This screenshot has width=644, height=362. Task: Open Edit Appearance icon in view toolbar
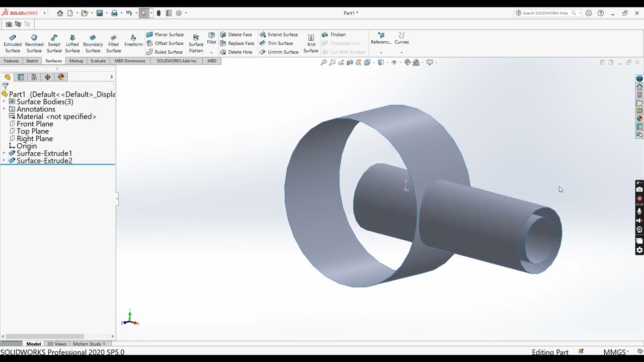point(408,62)
